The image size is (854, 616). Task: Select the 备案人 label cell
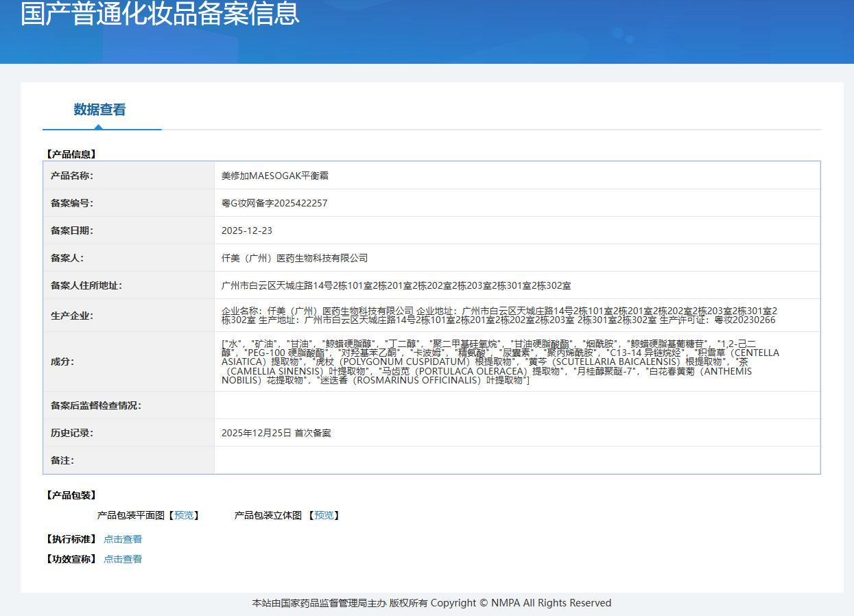coord(129,258)
